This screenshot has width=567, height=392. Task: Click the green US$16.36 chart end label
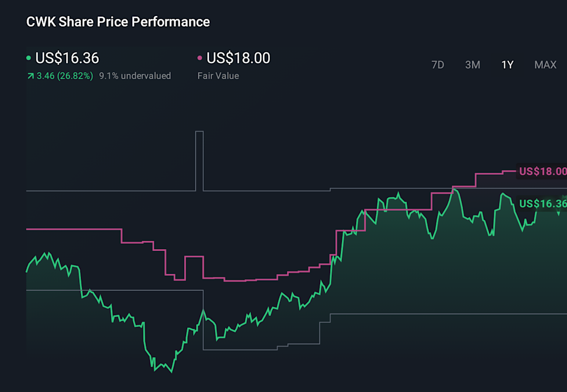click(x=542, y=204)
